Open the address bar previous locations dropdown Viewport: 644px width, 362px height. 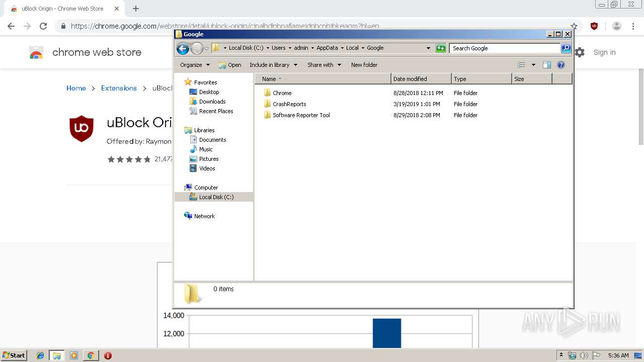pos(428,48)
